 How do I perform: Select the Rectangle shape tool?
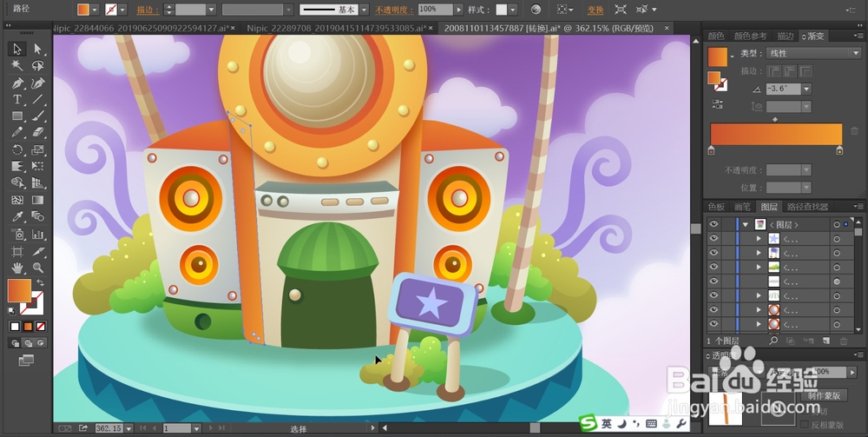[x=16, y=116]
